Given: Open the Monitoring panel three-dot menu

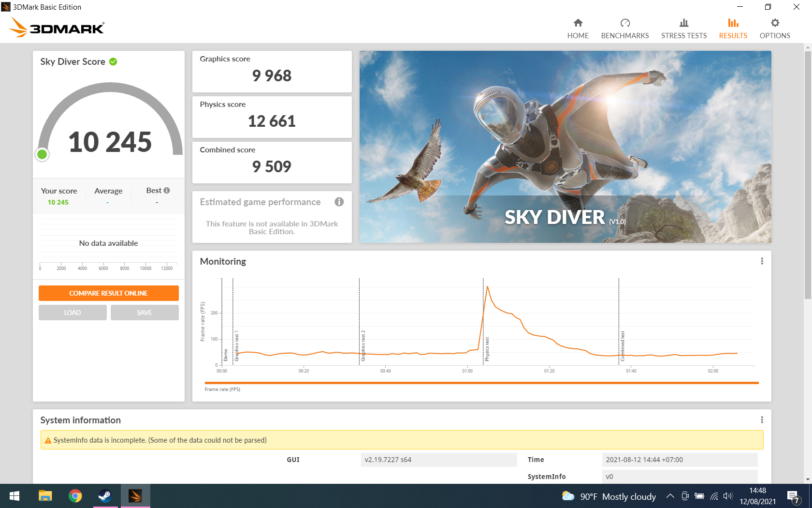Looking at the screenshot, I should 762,261.
